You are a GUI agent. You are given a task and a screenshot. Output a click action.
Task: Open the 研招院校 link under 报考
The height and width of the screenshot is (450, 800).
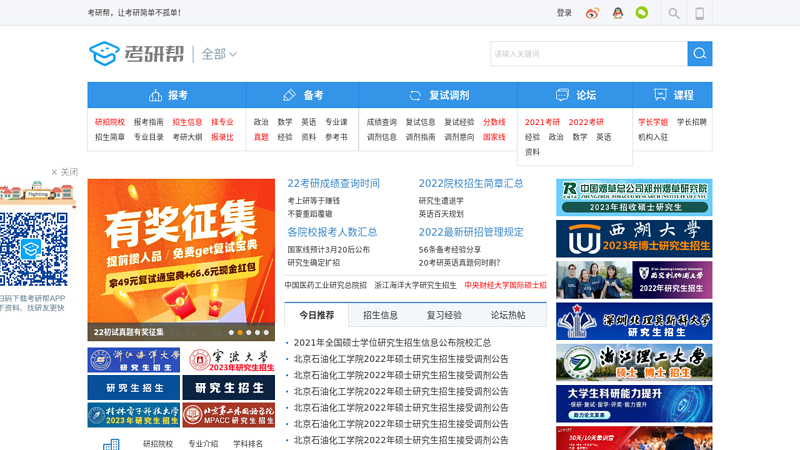110,122
